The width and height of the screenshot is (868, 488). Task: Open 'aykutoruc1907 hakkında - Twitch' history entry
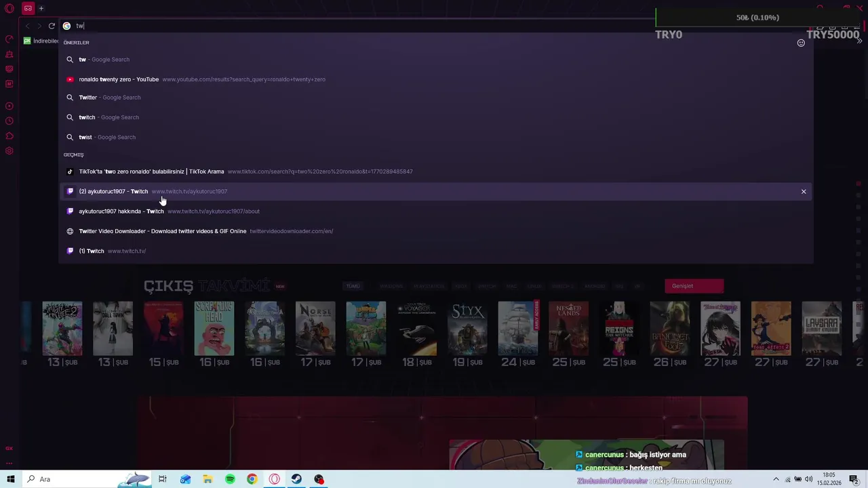point(436,211)
